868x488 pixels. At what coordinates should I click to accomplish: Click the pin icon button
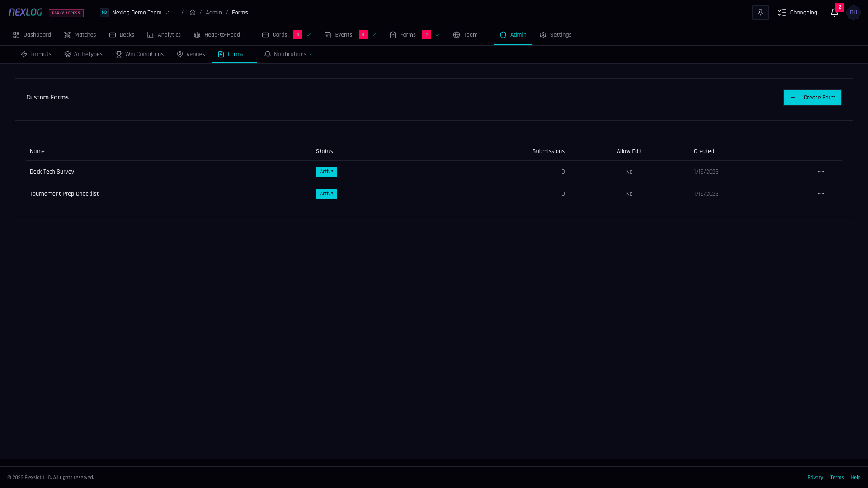pyautogui.click(x=760, y=13)
